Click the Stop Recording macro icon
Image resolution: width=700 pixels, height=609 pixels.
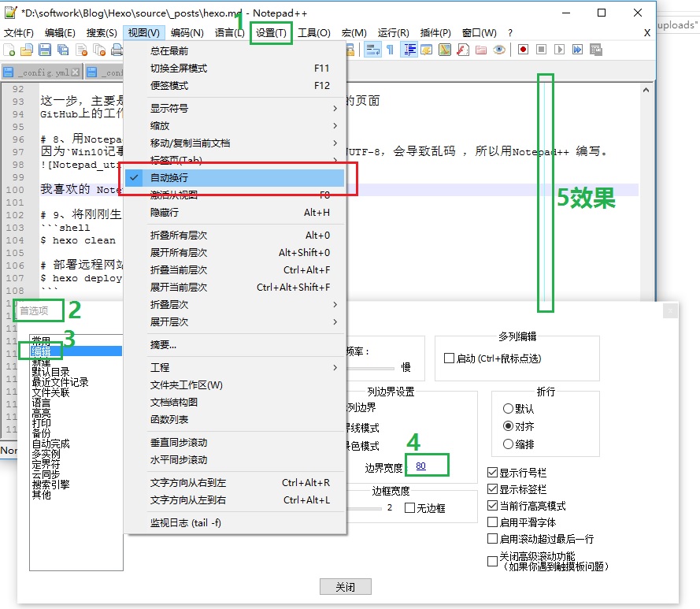(x=541, y=49)
